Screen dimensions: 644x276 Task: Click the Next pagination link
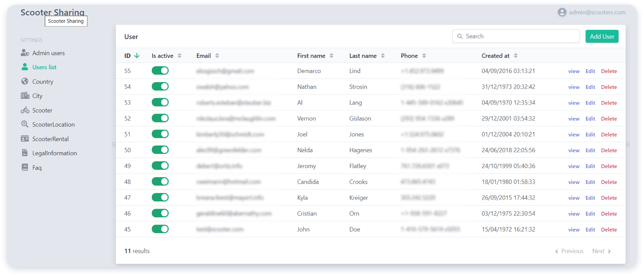point(601,251)
